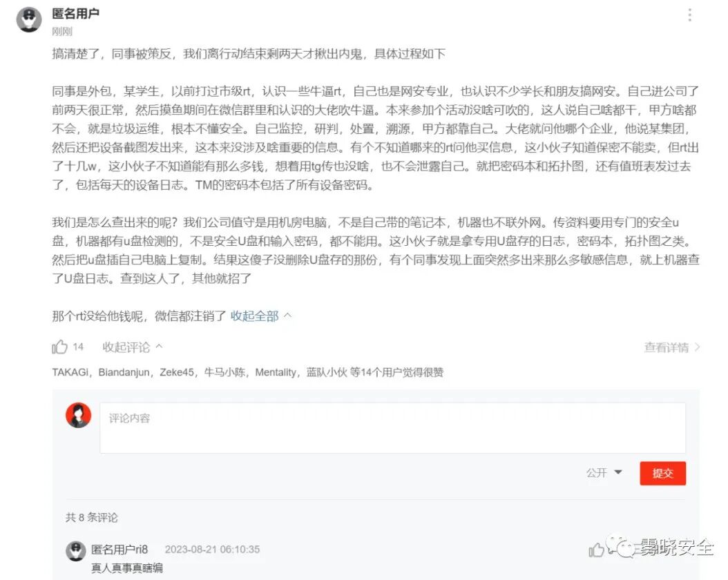Click the 匿名用户 poster name at top

point(75,14)
